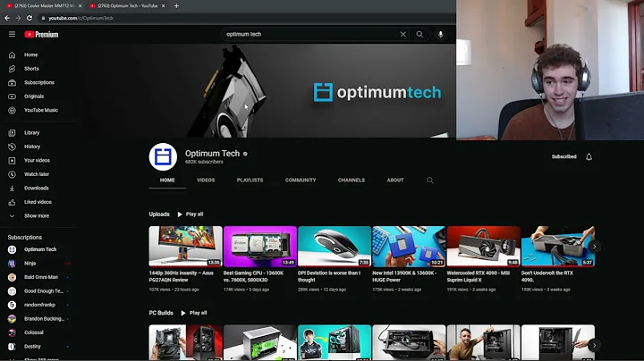Open the Uploads section title
Viewport: 644px width, 361px height.
pyautogui.click(x=159, y=214)
